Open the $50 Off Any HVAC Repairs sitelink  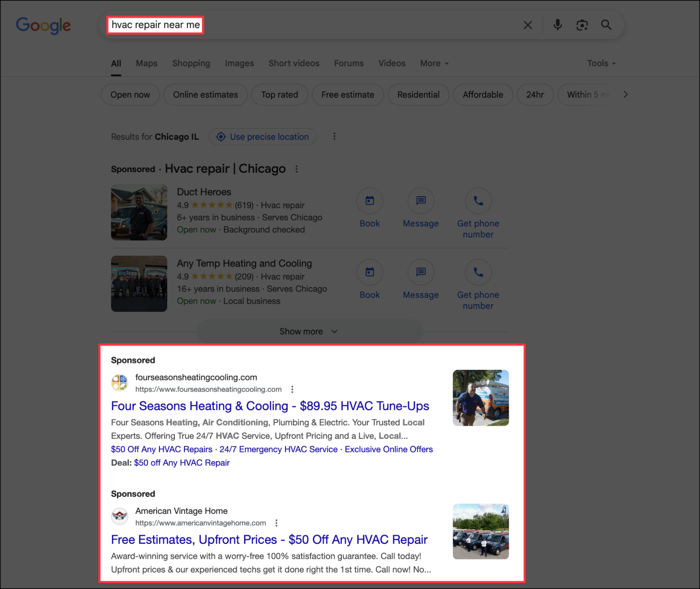[161, 449]
